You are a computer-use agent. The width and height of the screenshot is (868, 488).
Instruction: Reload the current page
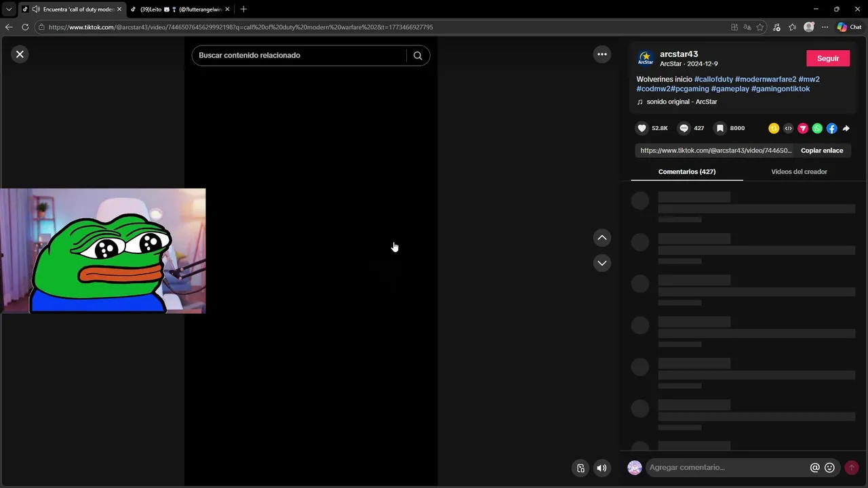click(x=25, y=27)
